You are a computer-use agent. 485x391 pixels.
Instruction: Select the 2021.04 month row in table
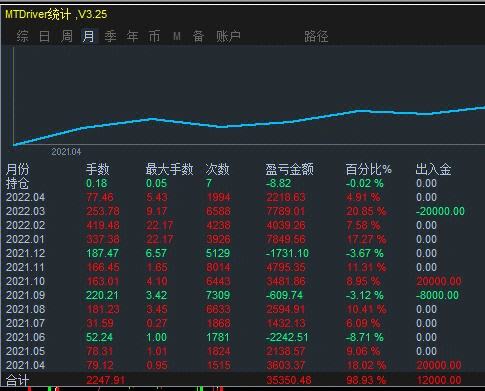242,365
